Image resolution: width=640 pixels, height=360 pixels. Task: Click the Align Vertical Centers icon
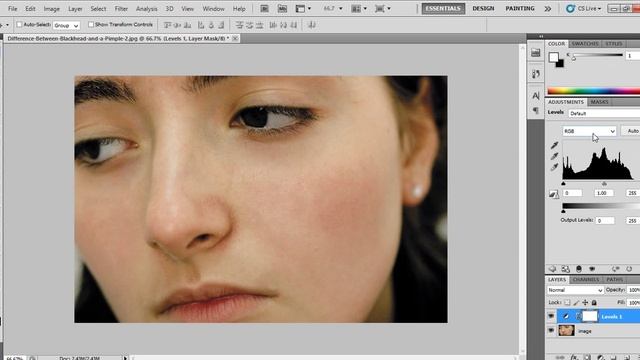point(178,25)
